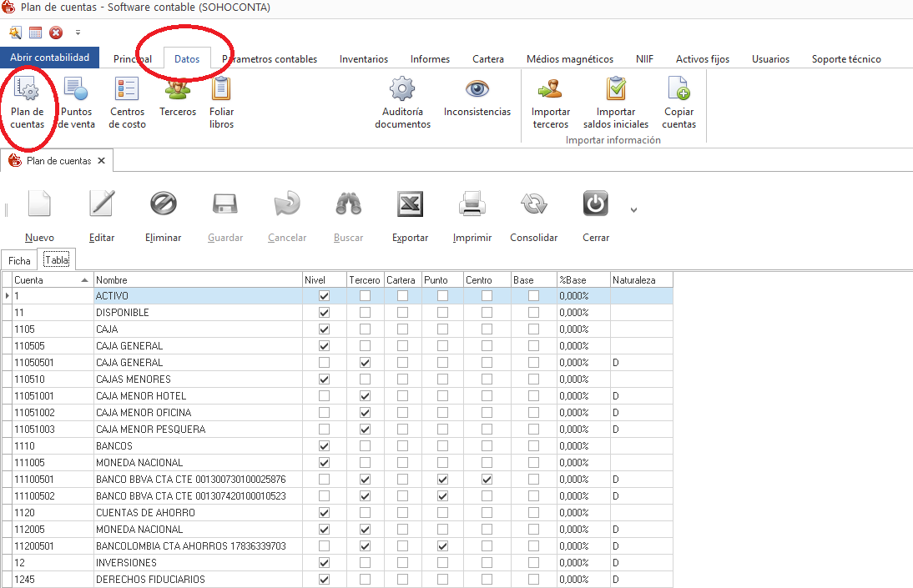913x588 pixels.
Task: Click Nuevo to create a new account
Action: [x=39, y=204]
